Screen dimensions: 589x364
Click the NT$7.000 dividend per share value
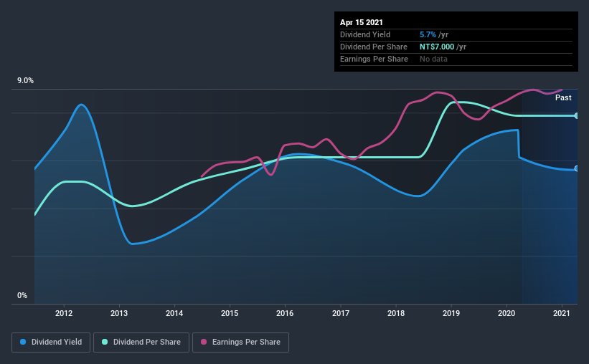[x=437, y=47]
